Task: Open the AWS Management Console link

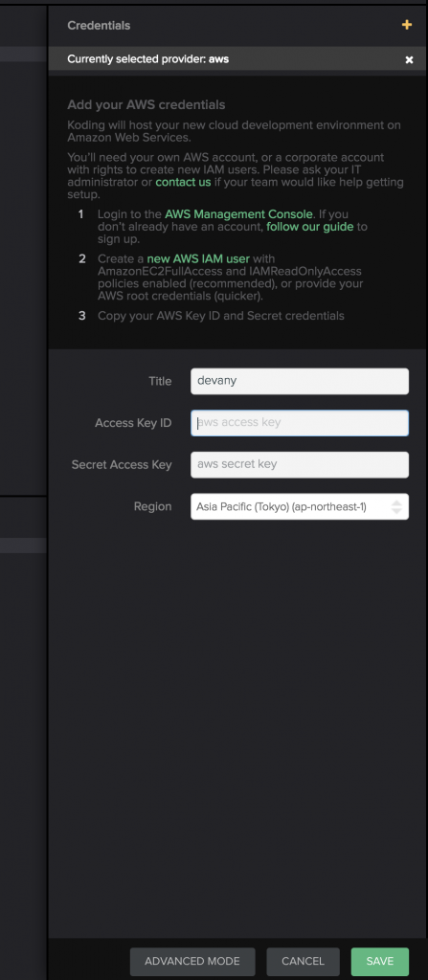Action: click(x=238, y=214)
